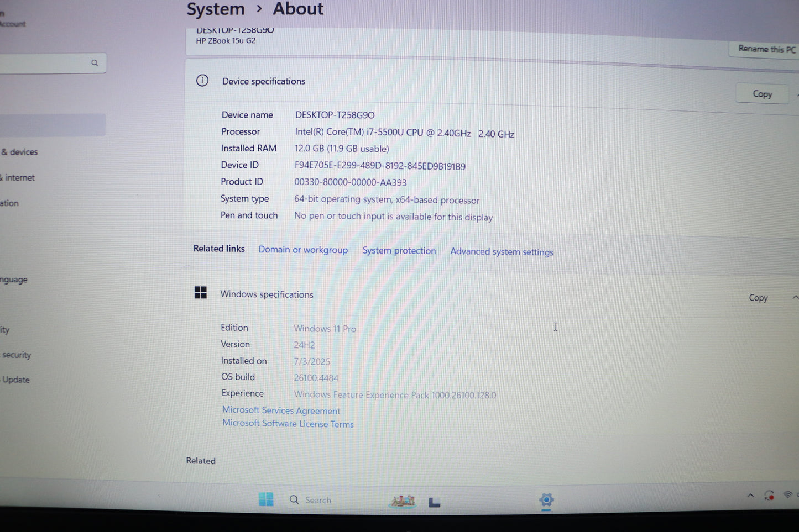Open the city skyline icon on taskbar
The image size is (799, 532).
(403, 501)
